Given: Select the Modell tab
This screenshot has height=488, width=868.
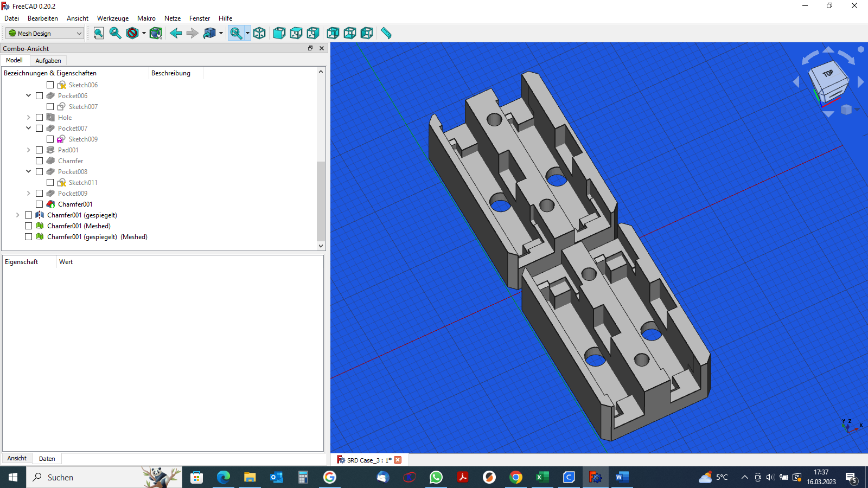Looking at the screenshot, I should click(x=15, y=60).
